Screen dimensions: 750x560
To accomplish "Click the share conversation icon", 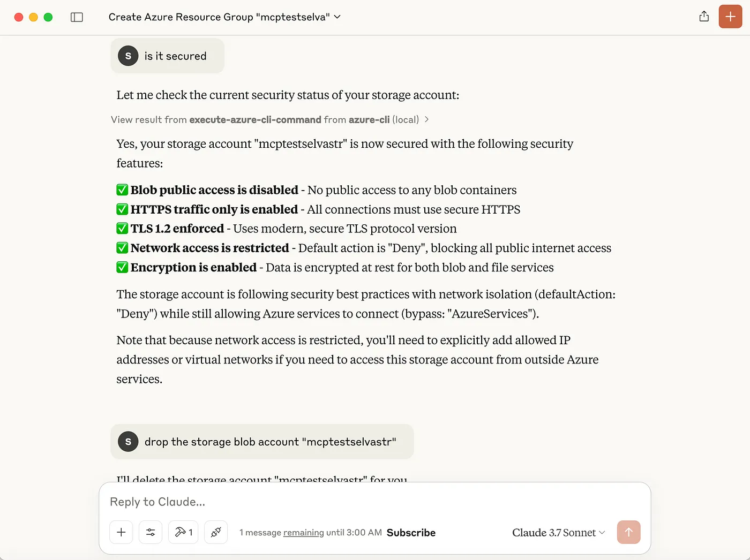I will point(704,17).
